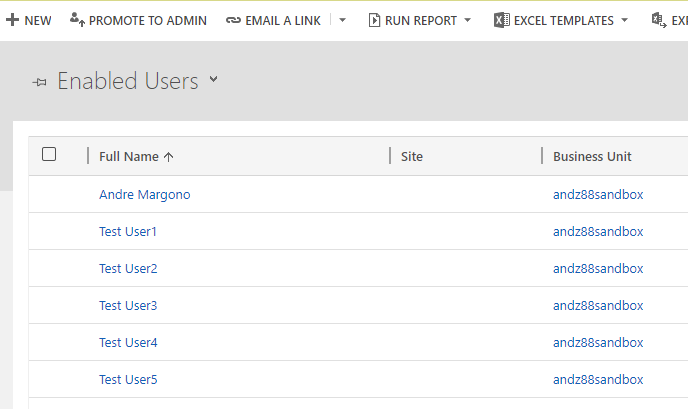Expand the Excel Templates dropdown arrow
The image size is (688, 409).
[x=625, y=20]
